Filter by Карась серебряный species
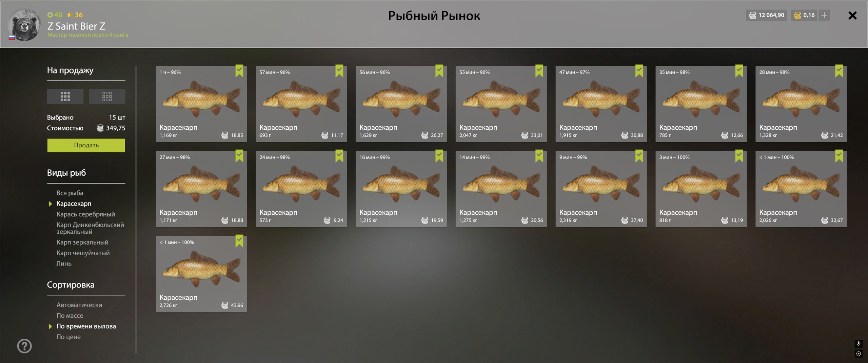The image size is (868, 363). pyautogui.click(x=85, y=214)
